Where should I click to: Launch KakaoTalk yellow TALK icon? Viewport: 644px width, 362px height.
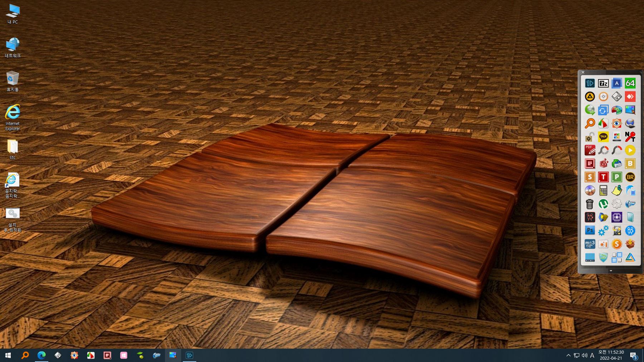(x=603, y=137)
